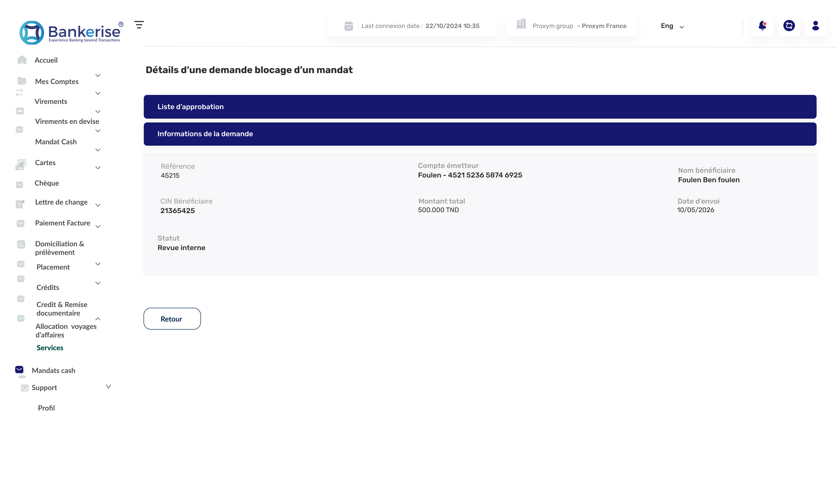Open Domiciliation & prélèvement menu item
This screenshot has width=837, height=504.
pos(59,248)
